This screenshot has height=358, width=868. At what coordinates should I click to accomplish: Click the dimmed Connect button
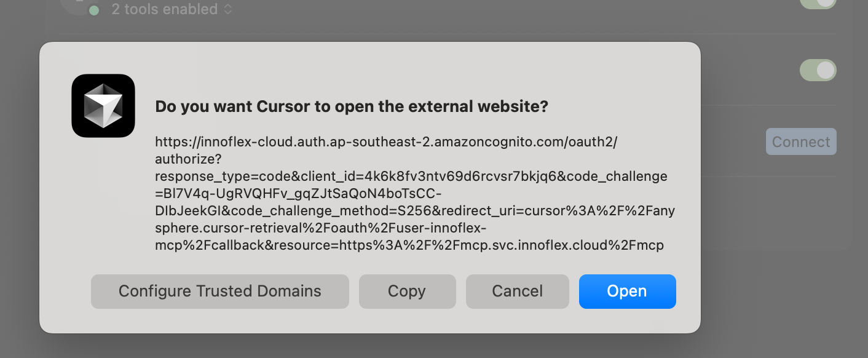(800, 141)
